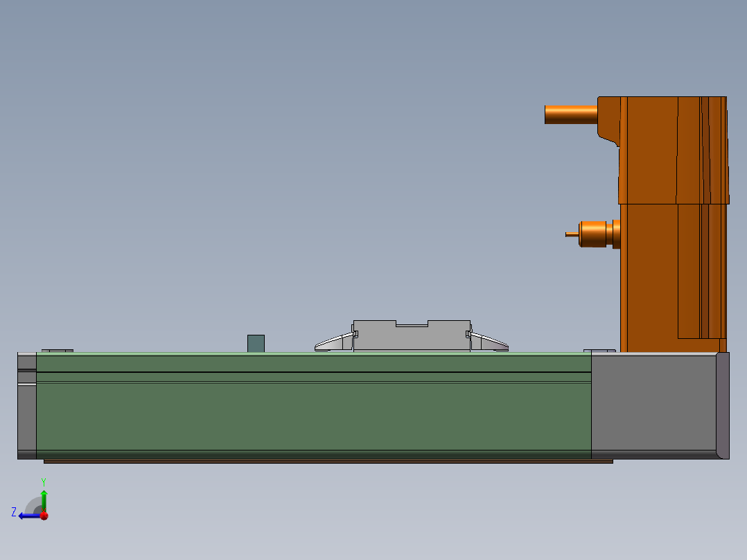
Task: Click the red X axis origin dot
Action: pos(44,516)
